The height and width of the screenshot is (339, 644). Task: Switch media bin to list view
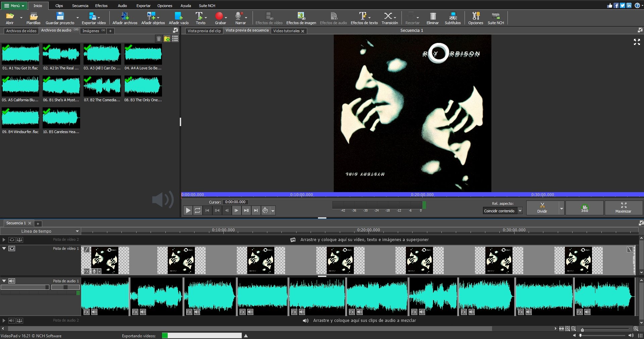[175, 39]
